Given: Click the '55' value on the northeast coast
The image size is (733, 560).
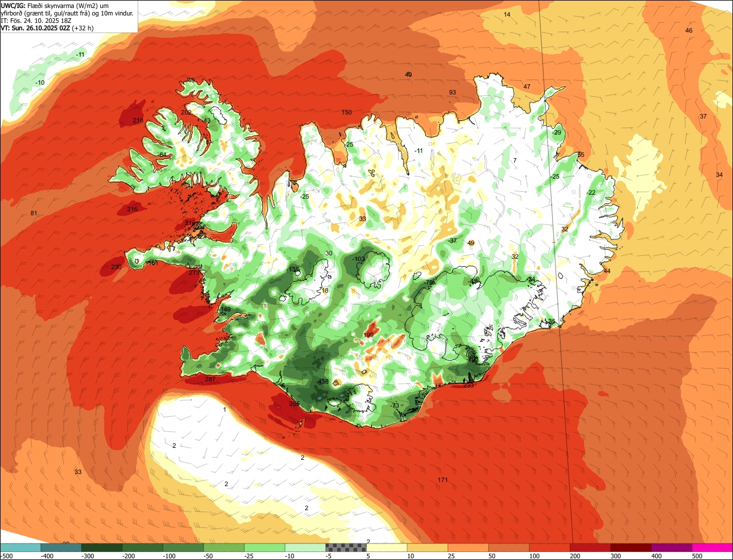Looking at the screenshot, I should tap(581, 155).
